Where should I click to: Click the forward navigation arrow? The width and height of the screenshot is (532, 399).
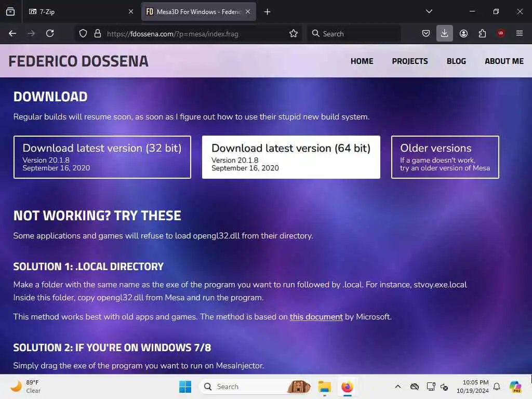pos(31,33)
